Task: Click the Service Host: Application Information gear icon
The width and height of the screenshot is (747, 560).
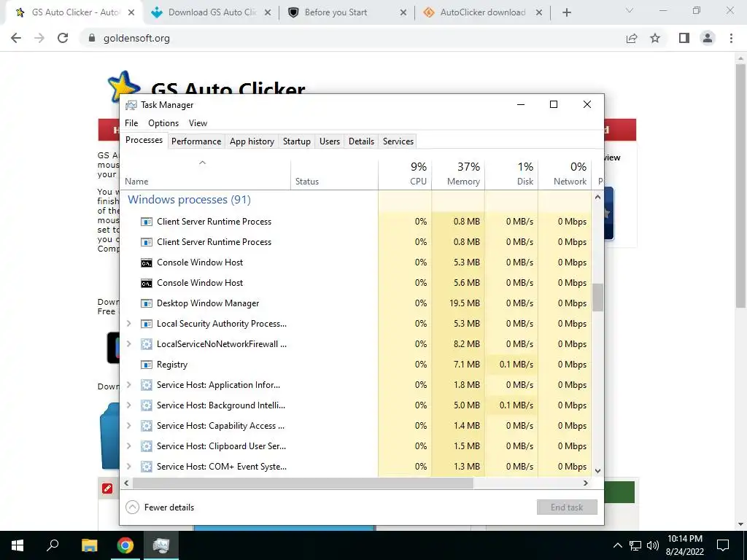Action: pos(147,385)
